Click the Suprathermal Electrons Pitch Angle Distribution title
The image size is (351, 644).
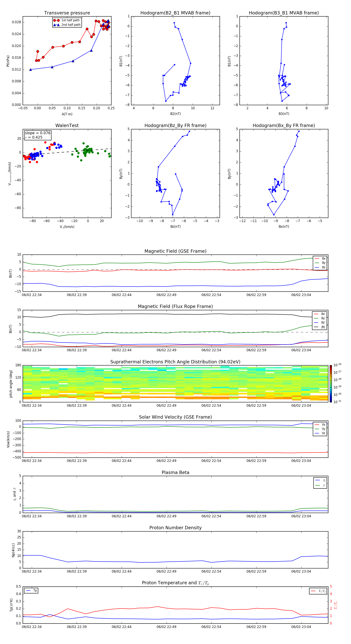[x=175, y=362]
